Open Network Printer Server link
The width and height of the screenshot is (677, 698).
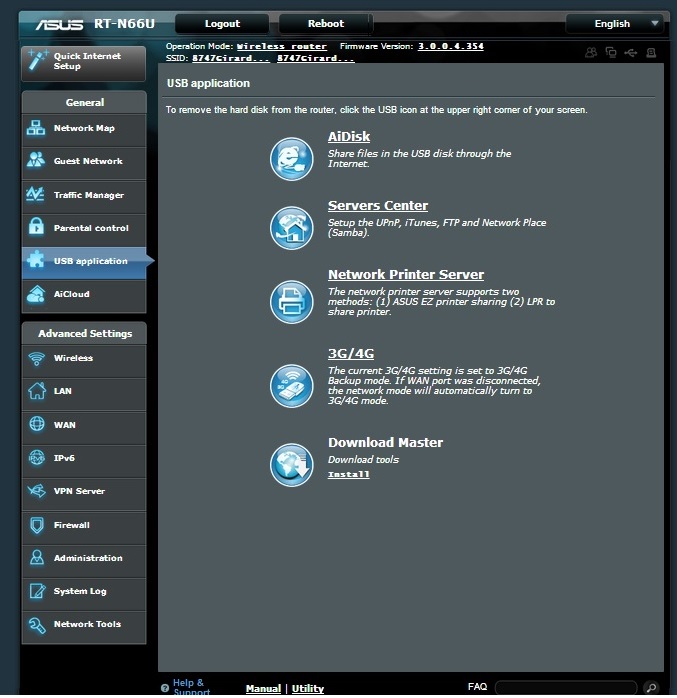click(x=406, y=275)
